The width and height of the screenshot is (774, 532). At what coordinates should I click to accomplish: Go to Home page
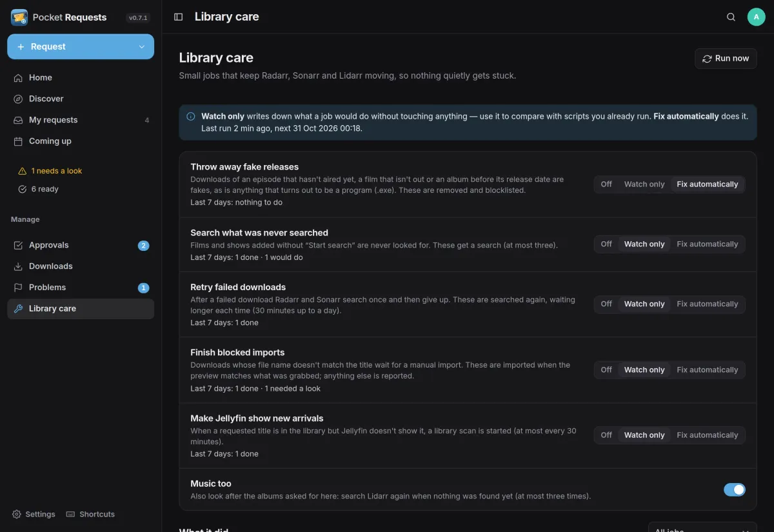[81, 77]
